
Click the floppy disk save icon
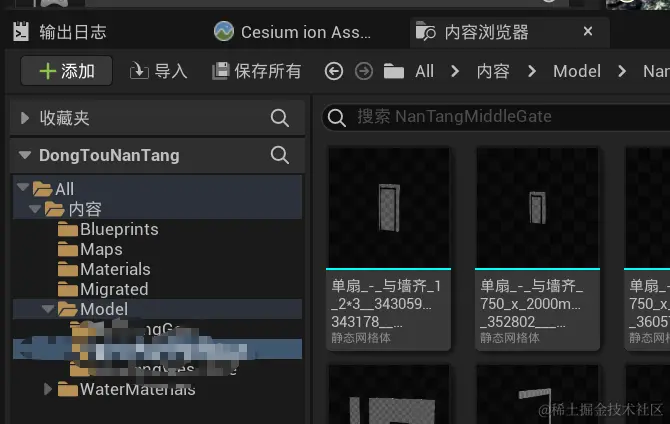(x=220, y=71)
